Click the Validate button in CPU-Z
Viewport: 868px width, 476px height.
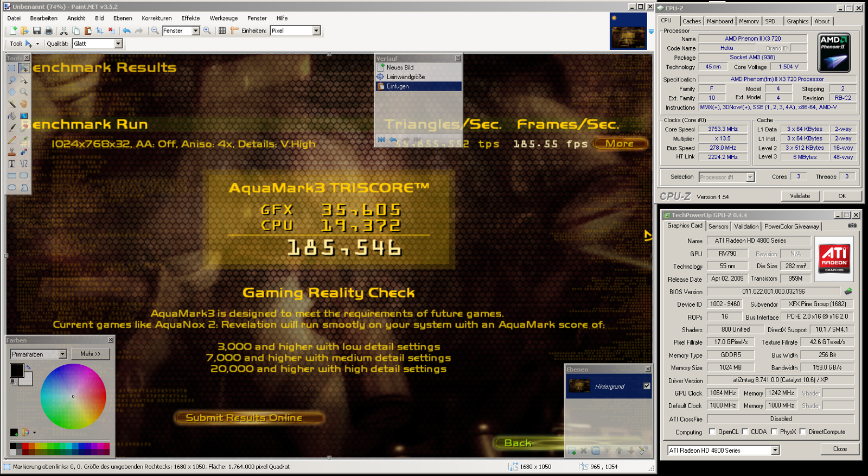(x=800, y=196)
